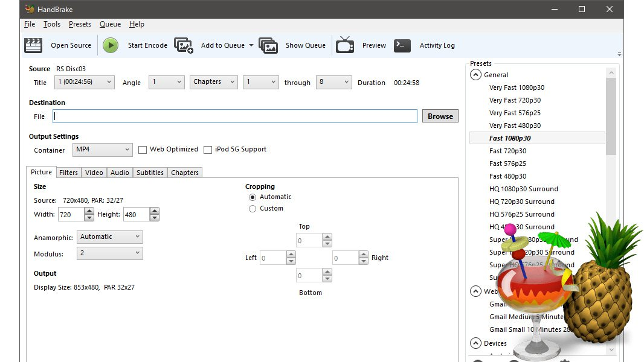Click the Preview label

374,45
